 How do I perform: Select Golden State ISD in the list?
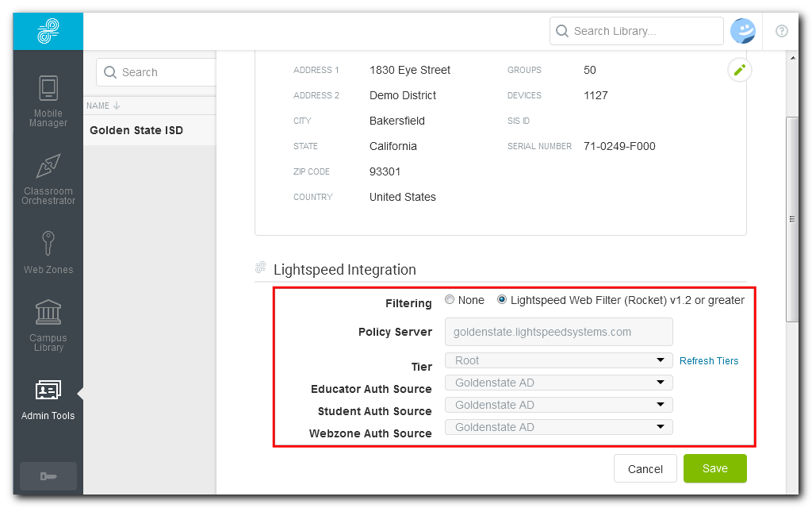click(150, 130)
